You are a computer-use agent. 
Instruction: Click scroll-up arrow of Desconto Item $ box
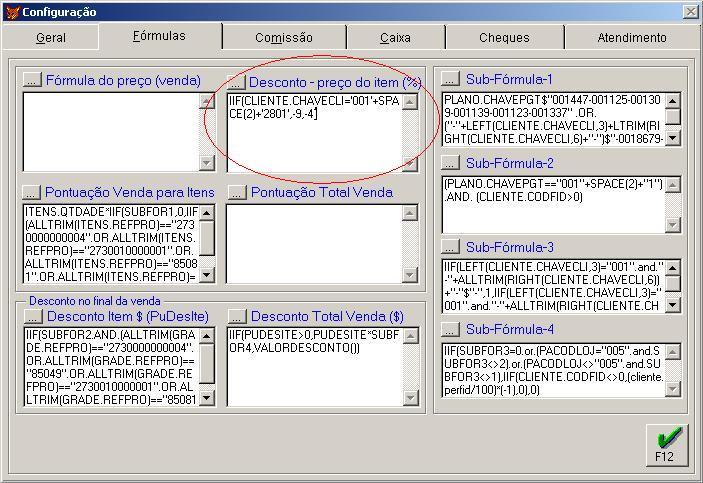(207, 335)
